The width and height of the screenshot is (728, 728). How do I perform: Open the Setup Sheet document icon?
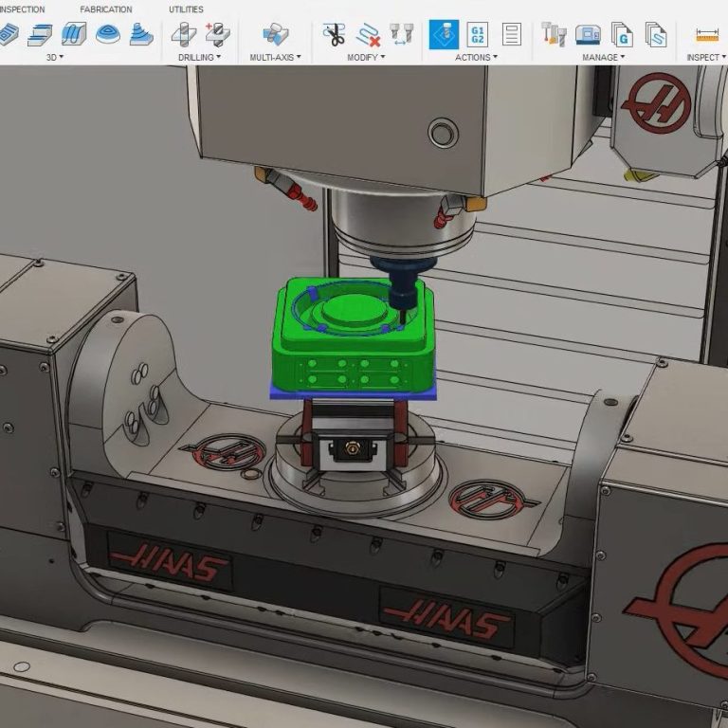coord(511,34)
